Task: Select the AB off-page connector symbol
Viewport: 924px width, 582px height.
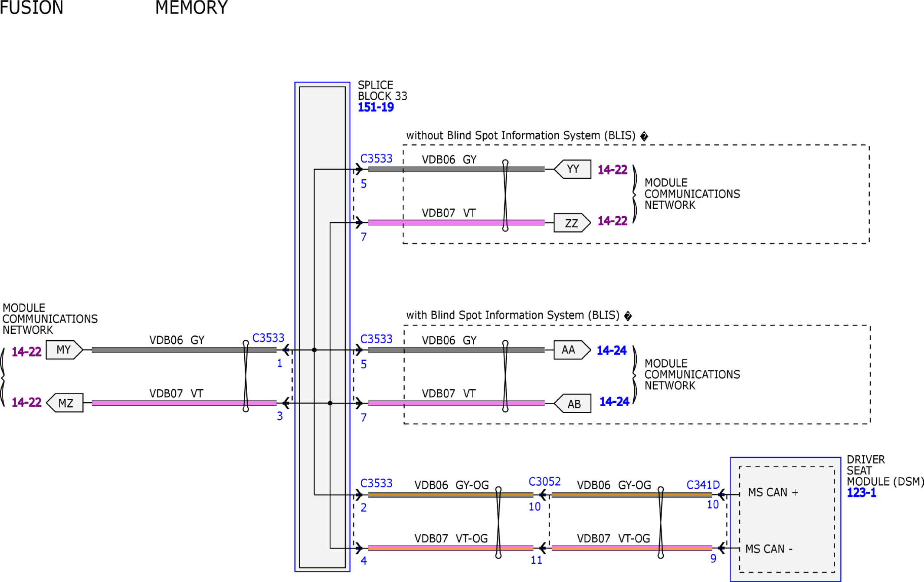Action: coord(573,404)
